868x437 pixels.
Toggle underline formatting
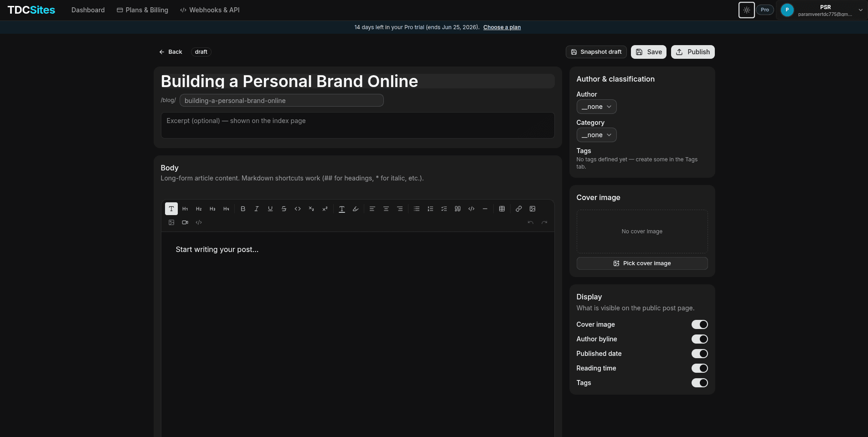click(270, 209)
